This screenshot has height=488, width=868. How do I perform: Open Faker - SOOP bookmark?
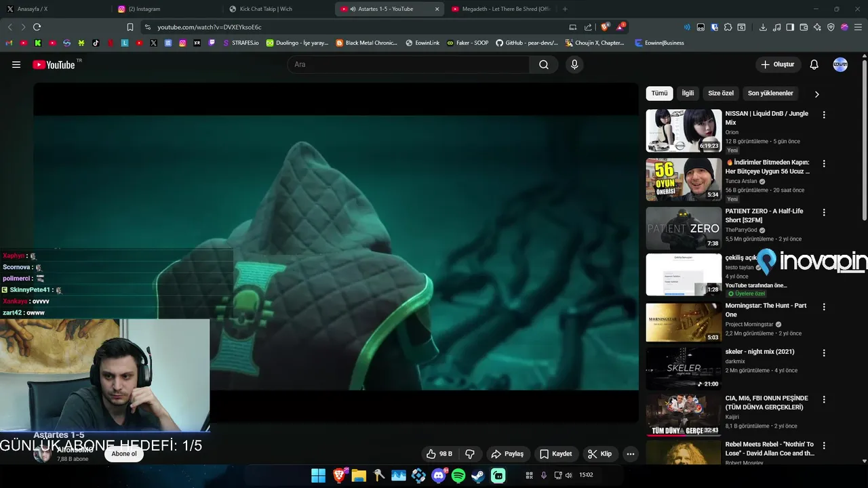click(467, 43)
